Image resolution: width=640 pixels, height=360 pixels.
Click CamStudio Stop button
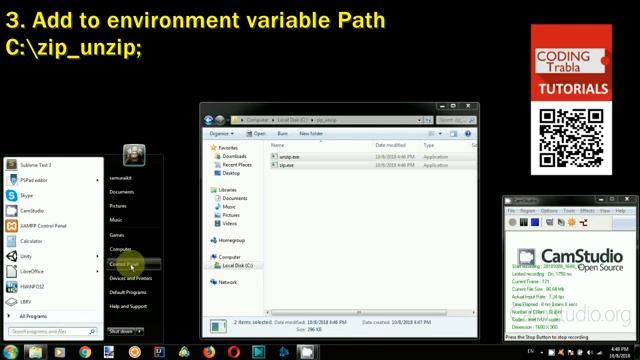(x=535, y=222)
